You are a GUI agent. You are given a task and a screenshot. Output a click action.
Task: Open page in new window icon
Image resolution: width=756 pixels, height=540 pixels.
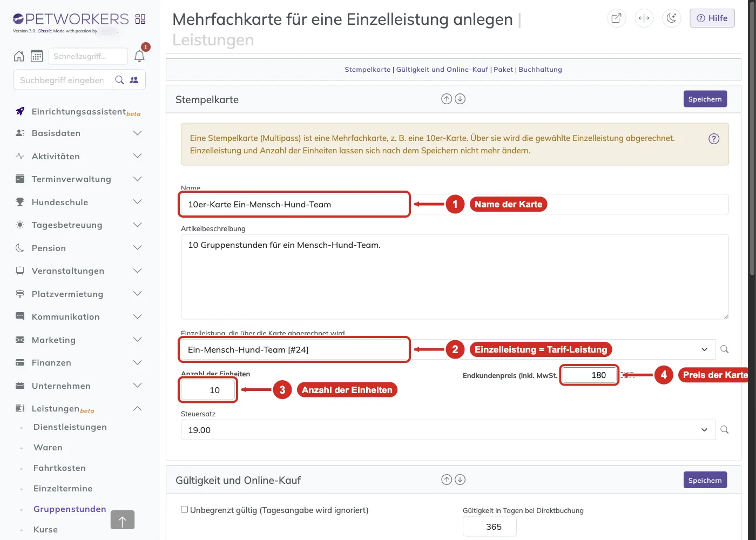click(x=616, y=18)
